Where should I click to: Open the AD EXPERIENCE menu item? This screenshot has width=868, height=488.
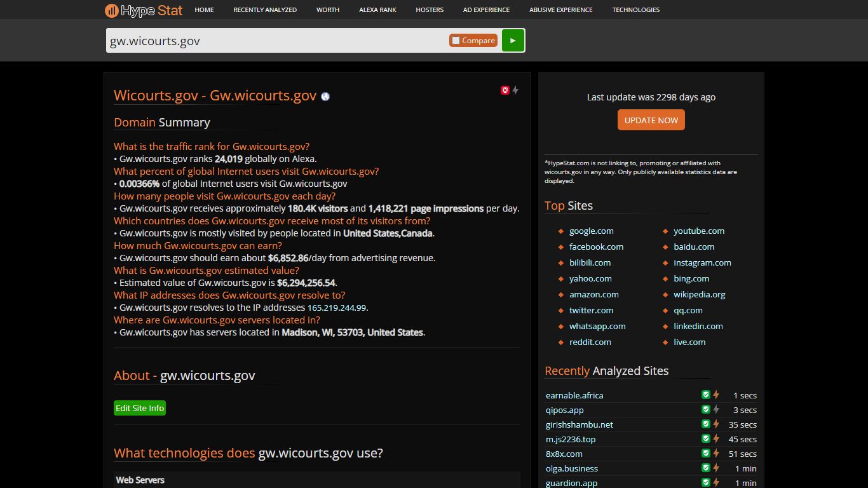[486, 10]
